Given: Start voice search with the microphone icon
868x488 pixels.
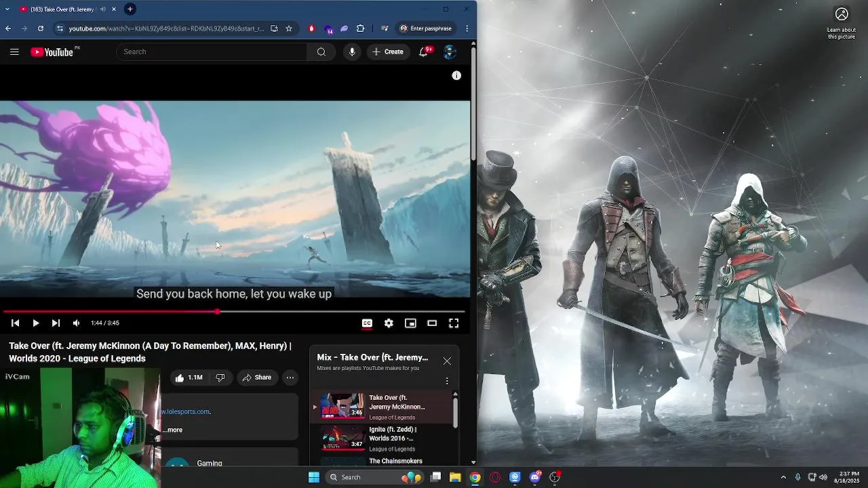Looking at the screenshot, I should click(351, 52).
